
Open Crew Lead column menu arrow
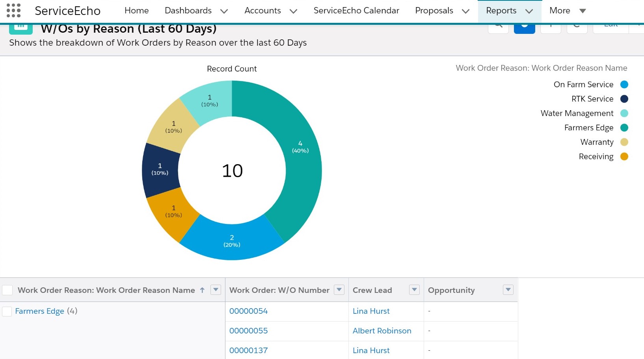[x=414, y=290]
